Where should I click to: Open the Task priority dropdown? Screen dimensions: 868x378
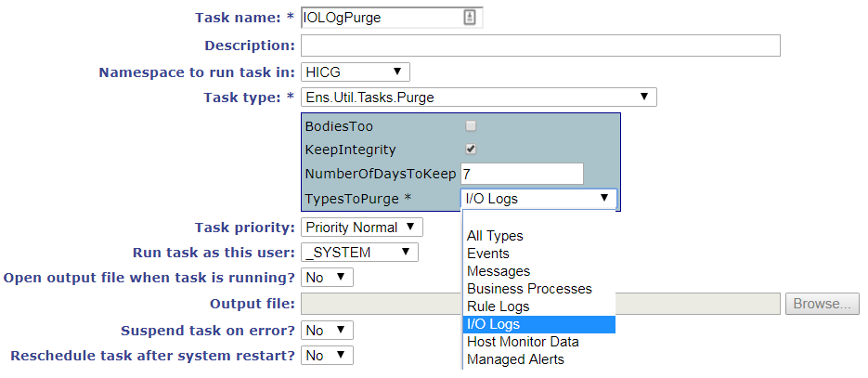click(x=362, y=227)
